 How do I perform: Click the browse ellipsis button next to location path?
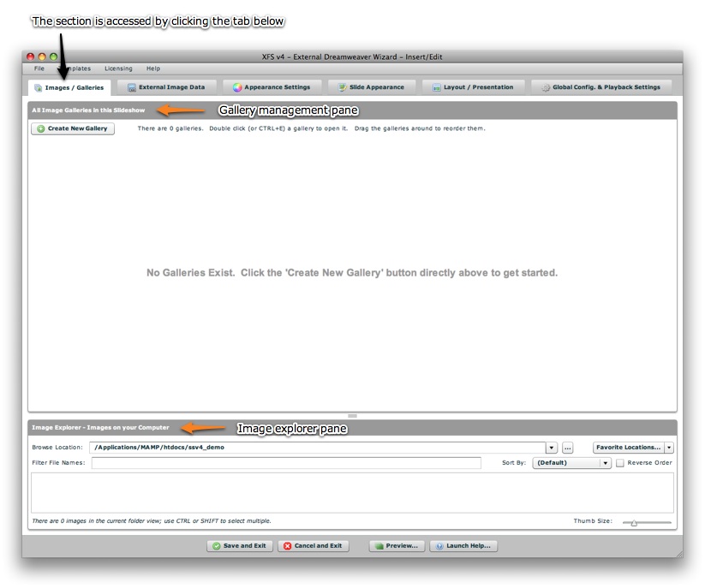567,448
